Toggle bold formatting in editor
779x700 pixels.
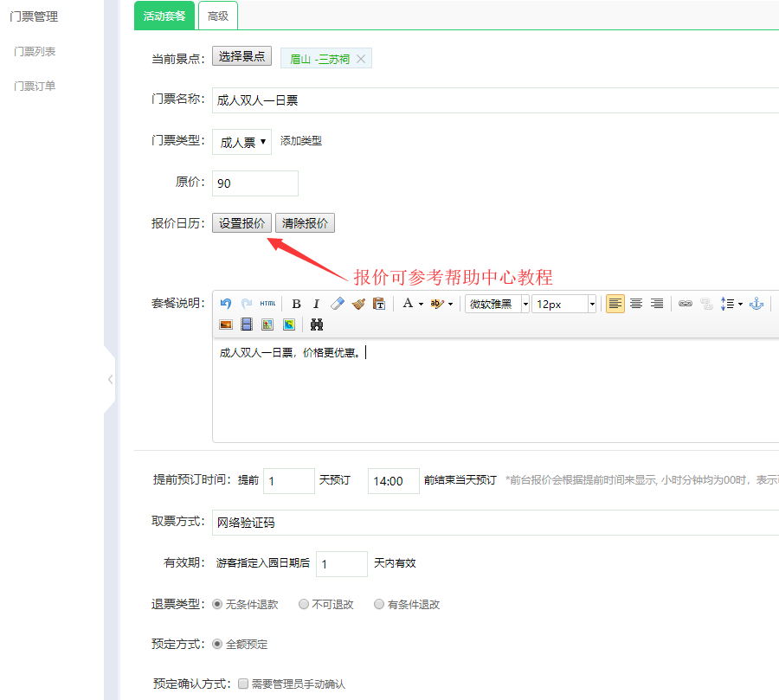pyautogui.click(x=296, y=304)
